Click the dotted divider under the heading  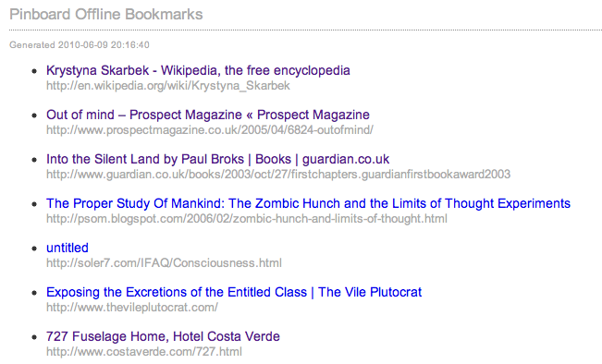(305, 30)
